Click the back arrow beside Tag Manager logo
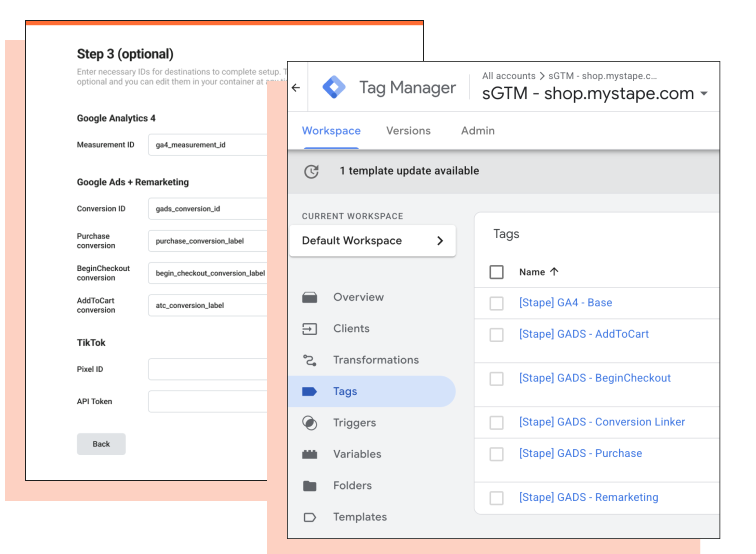The width and height of the screenshot is (756, 554). click(x=296, y=88)
